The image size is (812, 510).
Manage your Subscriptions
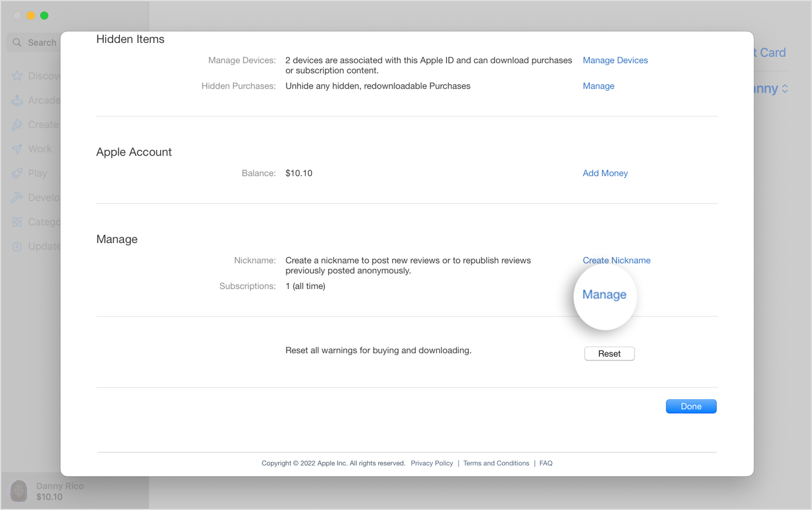point(604,295)
